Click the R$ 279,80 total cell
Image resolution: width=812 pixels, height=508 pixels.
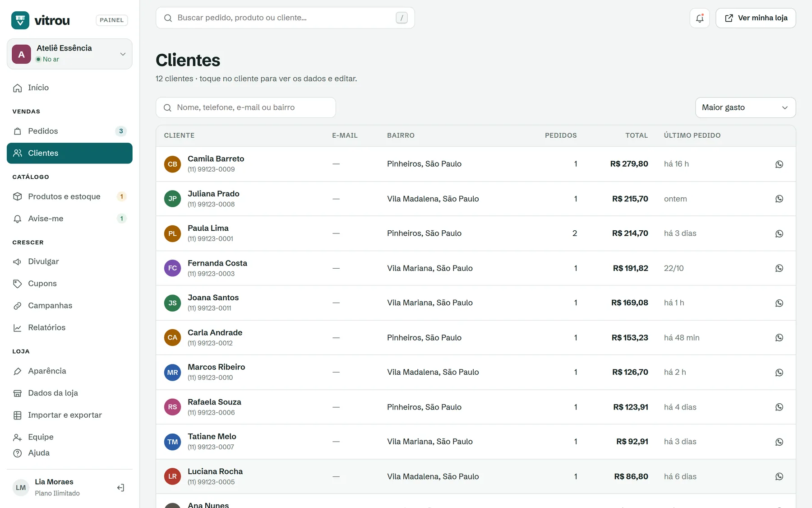[629, 164]
